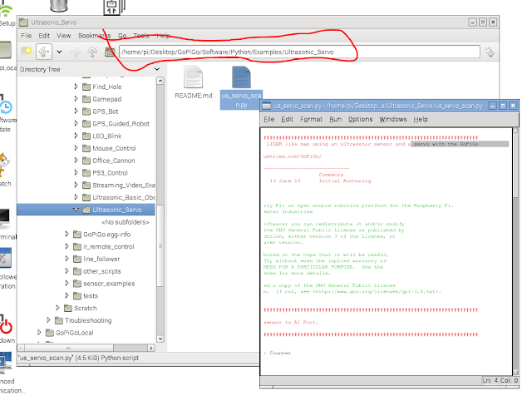Click the shutdown power icon on desktop
This screenshot has width=532, height=396.
(x=6, y=326)
